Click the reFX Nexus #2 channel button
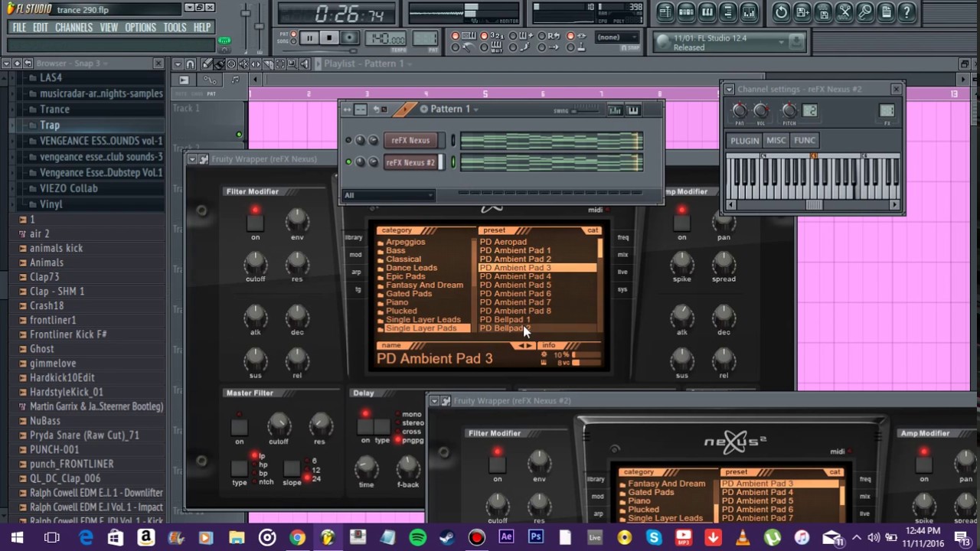Viewport: 980px width, 551px height. tap(411, 162)
